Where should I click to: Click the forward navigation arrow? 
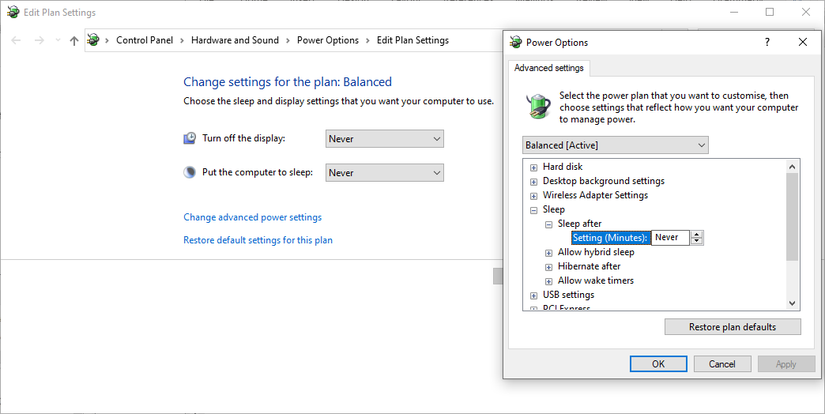coord(39,41)
